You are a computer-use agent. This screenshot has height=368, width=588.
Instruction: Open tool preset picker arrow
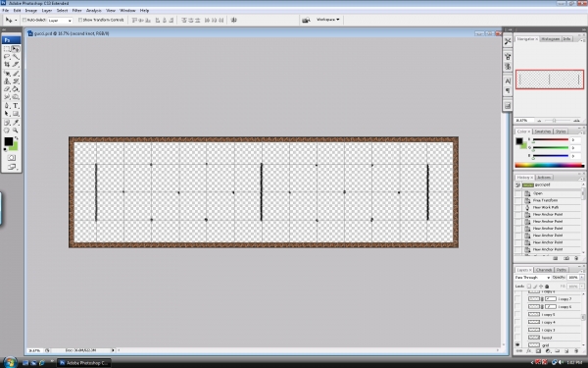(x=16, y=21)
